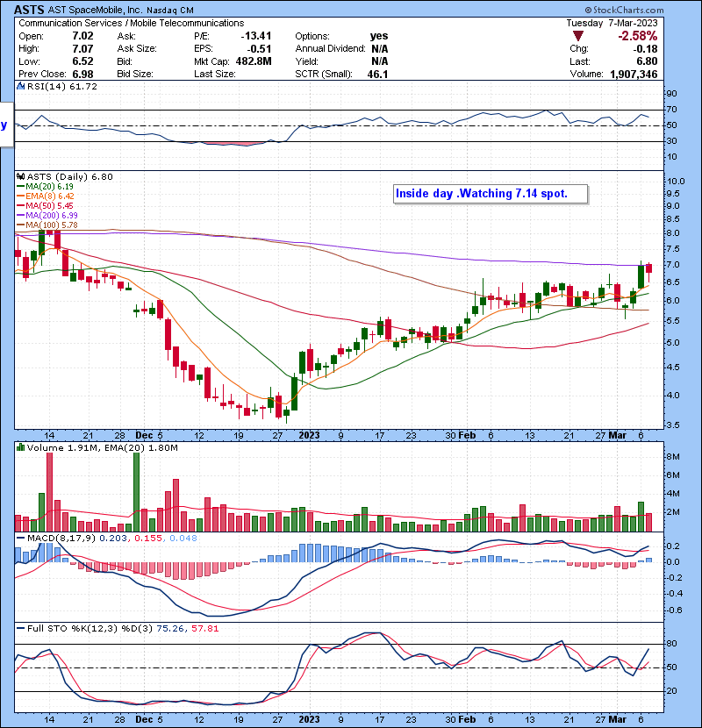Click the Last value 6.80 in header

(648, 61)
